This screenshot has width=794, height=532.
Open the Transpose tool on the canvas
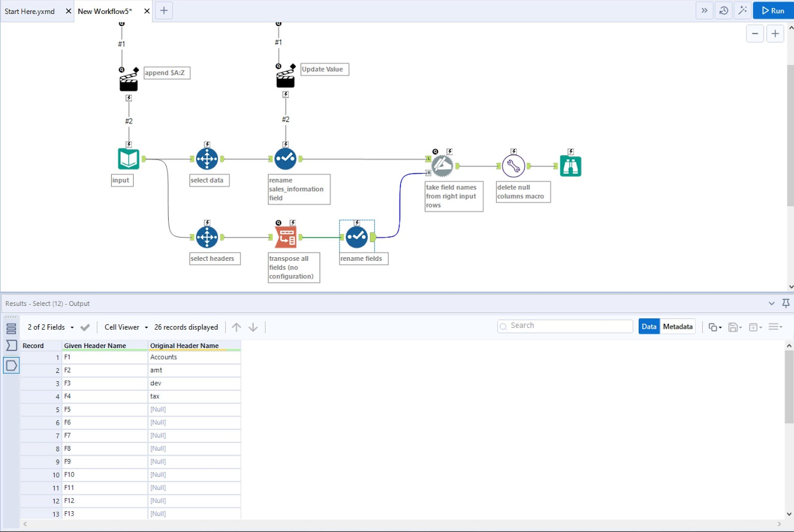285,236
